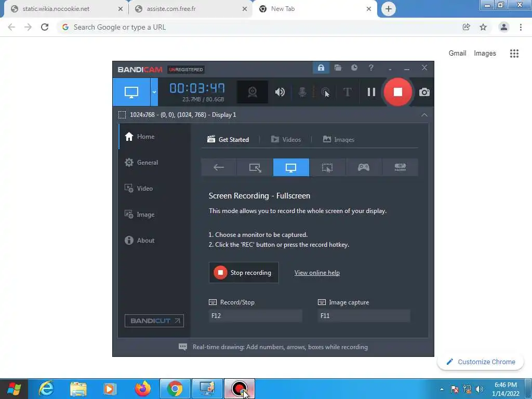Screen dimensions: 532x399
Task: Reload the page in Chrome
Action: pyautogui.click(x=45, y=27)
